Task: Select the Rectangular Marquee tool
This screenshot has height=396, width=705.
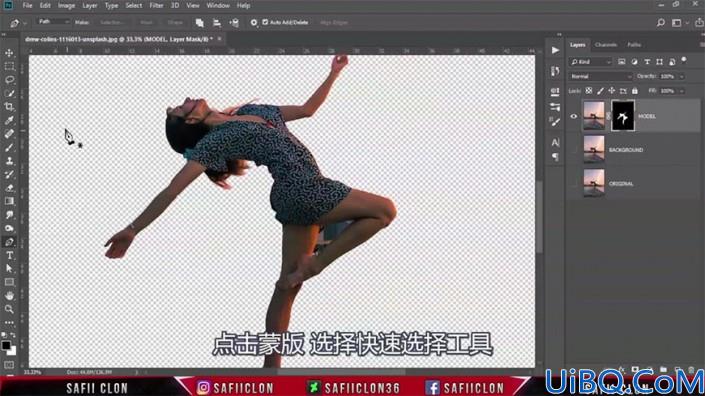Action: point(9,67)
